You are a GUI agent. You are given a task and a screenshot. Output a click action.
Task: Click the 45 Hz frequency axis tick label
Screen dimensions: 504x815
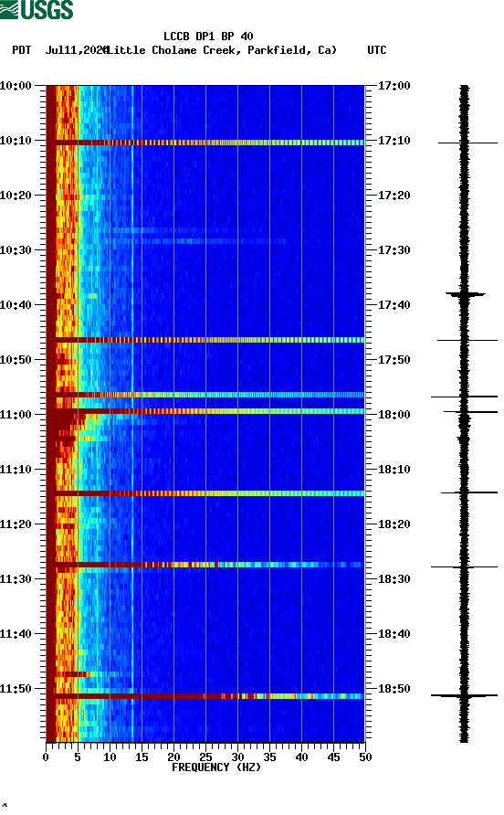click(x=333, y=757)
